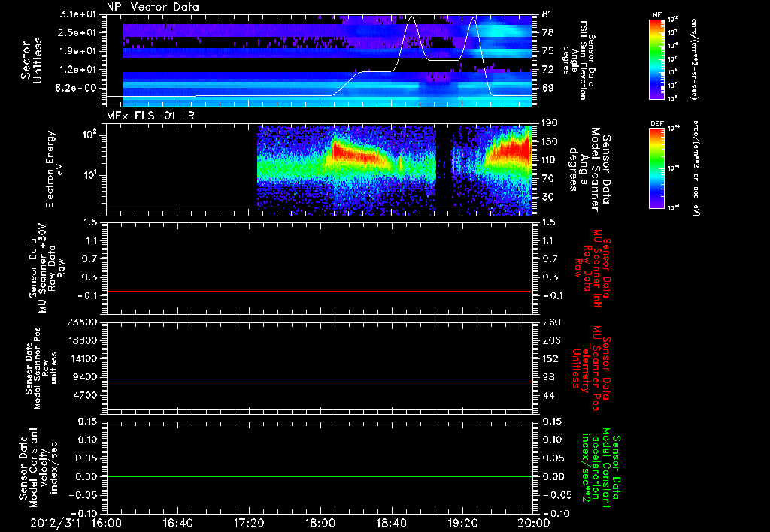Click the '98' telemetry tick value
The height and width of the screenshot is (532, 770).
click(x=547, y=377)
